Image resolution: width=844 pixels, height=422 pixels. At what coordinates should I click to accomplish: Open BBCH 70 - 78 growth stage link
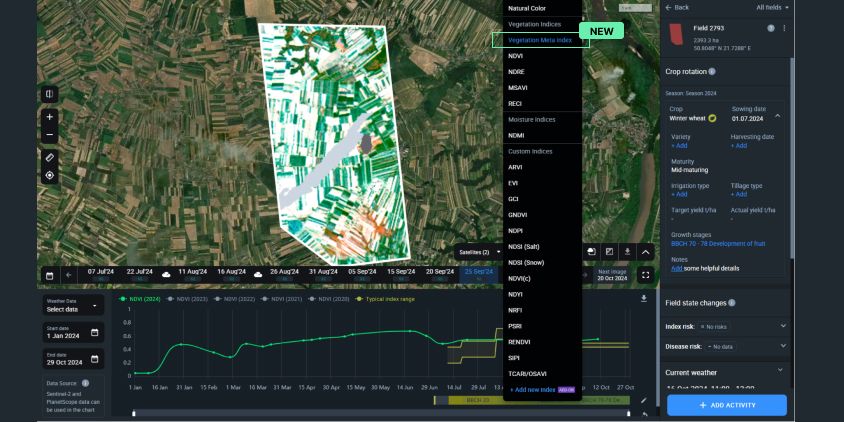click(x=718, y=244)
